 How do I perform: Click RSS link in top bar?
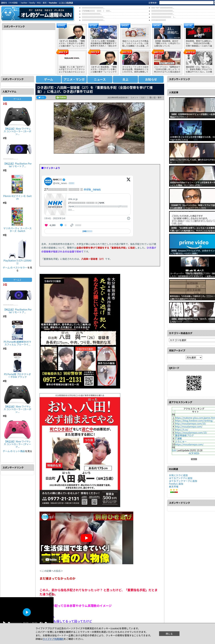click(39, 3)
